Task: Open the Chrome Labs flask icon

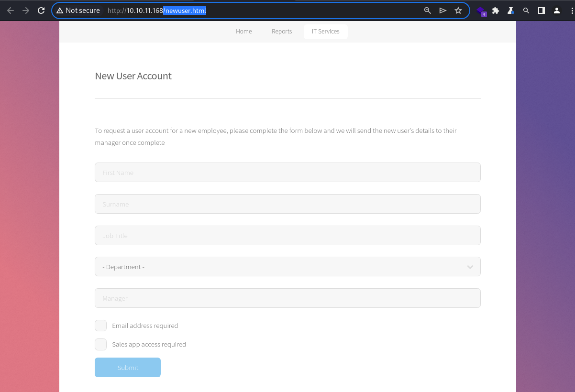Action: [x=511, y=11]
